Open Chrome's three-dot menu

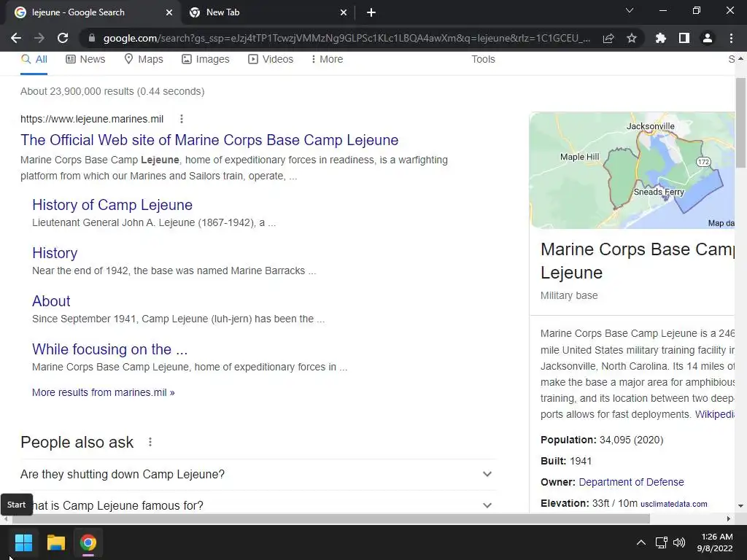(731, 38)
